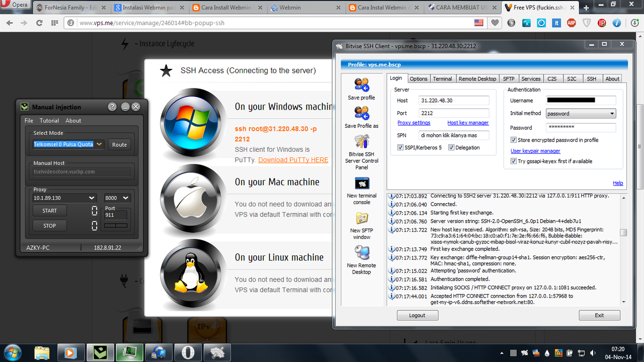Click the Logout button in Bitvise

point(417,315)
